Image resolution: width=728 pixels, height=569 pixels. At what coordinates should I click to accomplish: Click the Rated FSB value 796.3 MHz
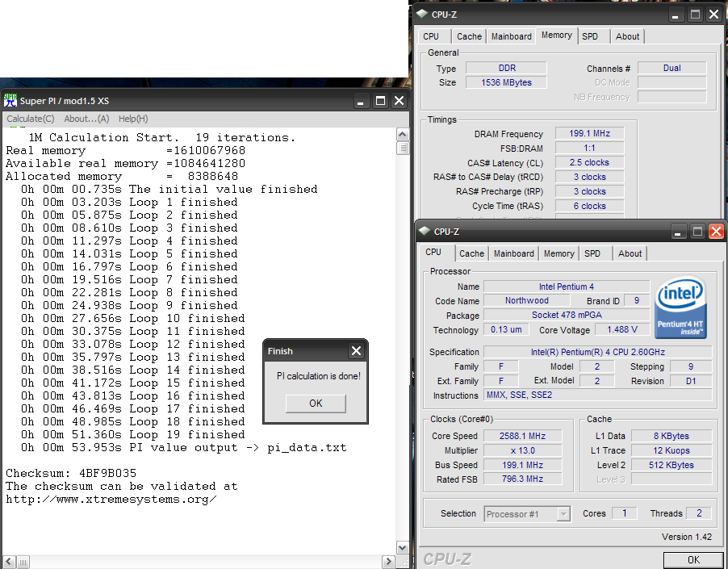click(522, 479)
